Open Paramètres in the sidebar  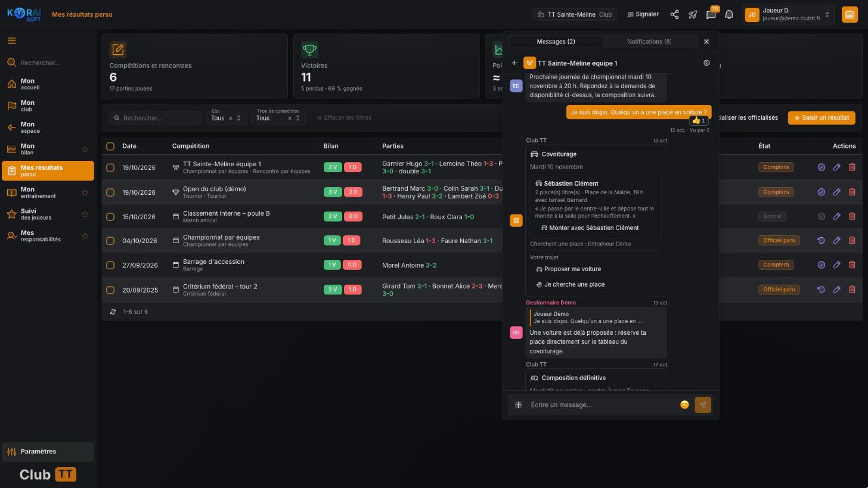click(48, 452)
